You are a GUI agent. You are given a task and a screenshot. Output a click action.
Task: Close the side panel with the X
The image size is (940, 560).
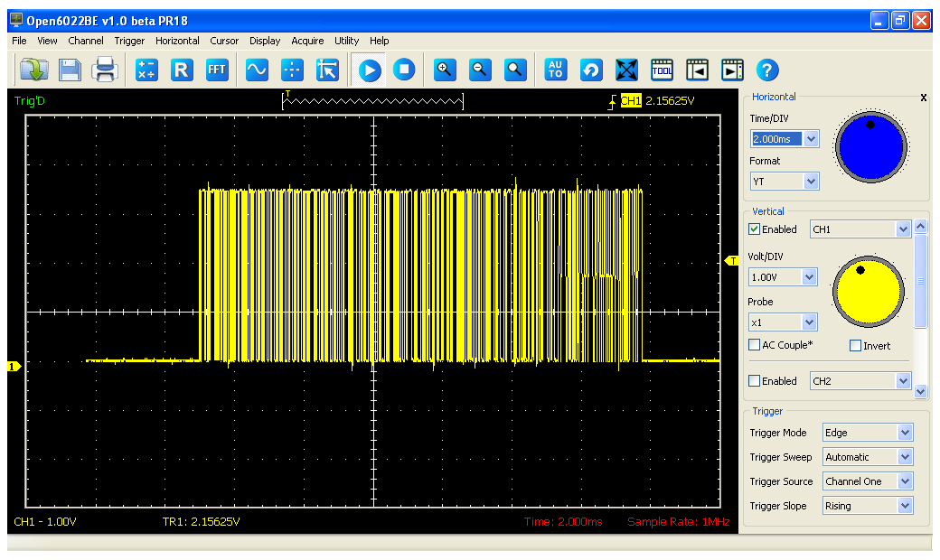tap(923, 97)
